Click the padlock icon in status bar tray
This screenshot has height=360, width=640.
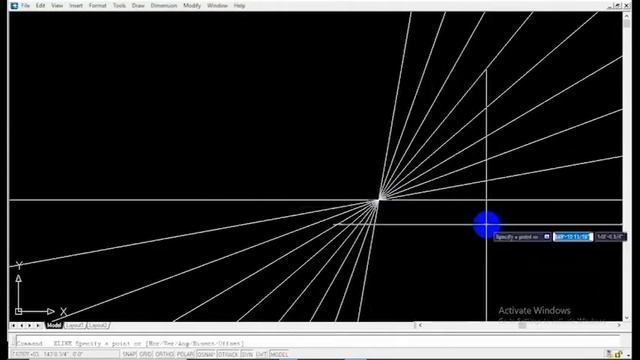(x=619, y=354)
